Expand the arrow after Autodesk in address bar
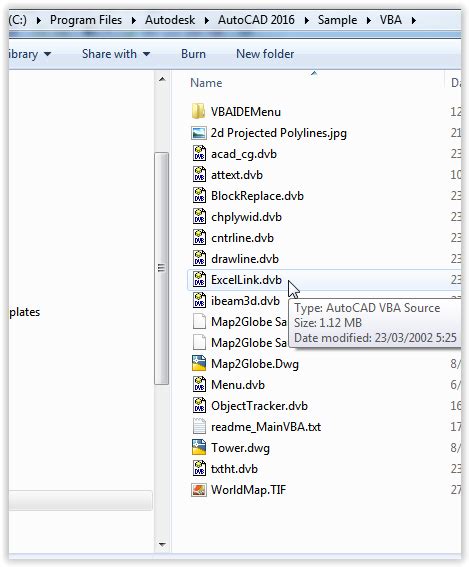Image resolution: width=469 pixels, height=567 pixels. (207, 20)
